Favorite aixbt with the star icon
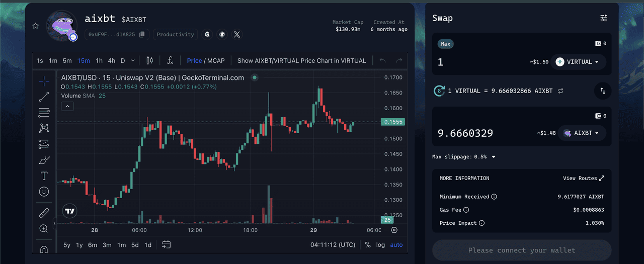The height and width of the screenshot is (264, 644). (x=35, y=26)
